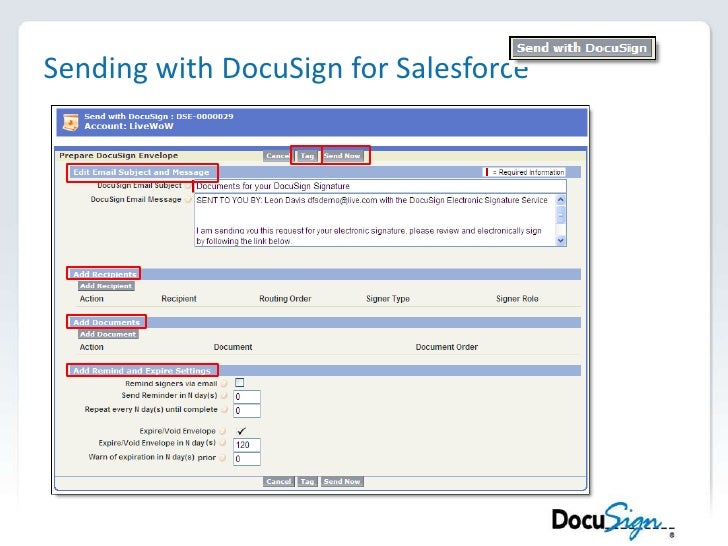Viewport: 728px width, 546px height.
Task: Click the Expire/Void Envelope in N day(s) field
Action: 247,445
